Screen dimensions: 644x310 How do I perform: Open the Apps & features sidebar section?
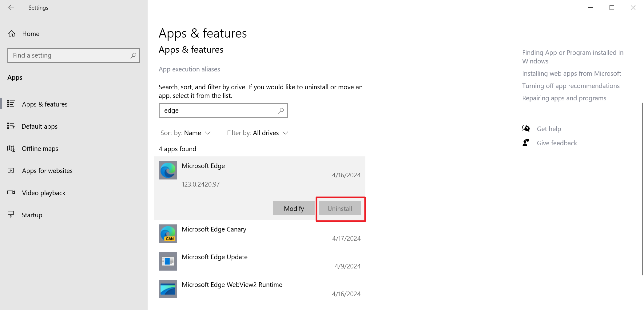pyautogui.click(x=74, y=104)
